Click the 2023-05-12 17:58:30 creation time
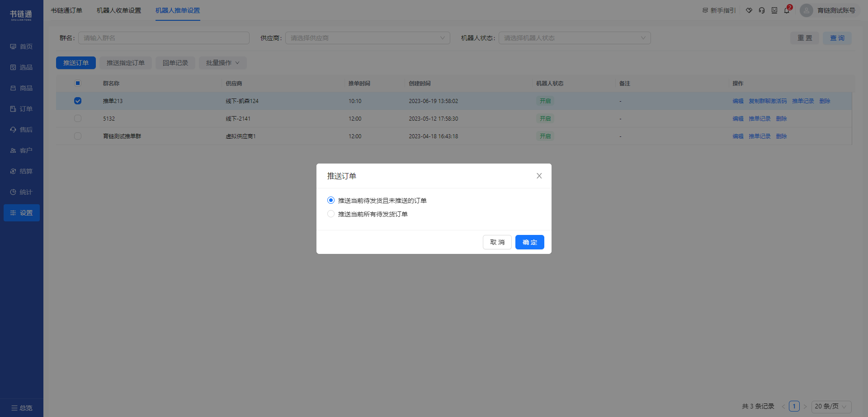The image size is (868, 417). point(434,118)
